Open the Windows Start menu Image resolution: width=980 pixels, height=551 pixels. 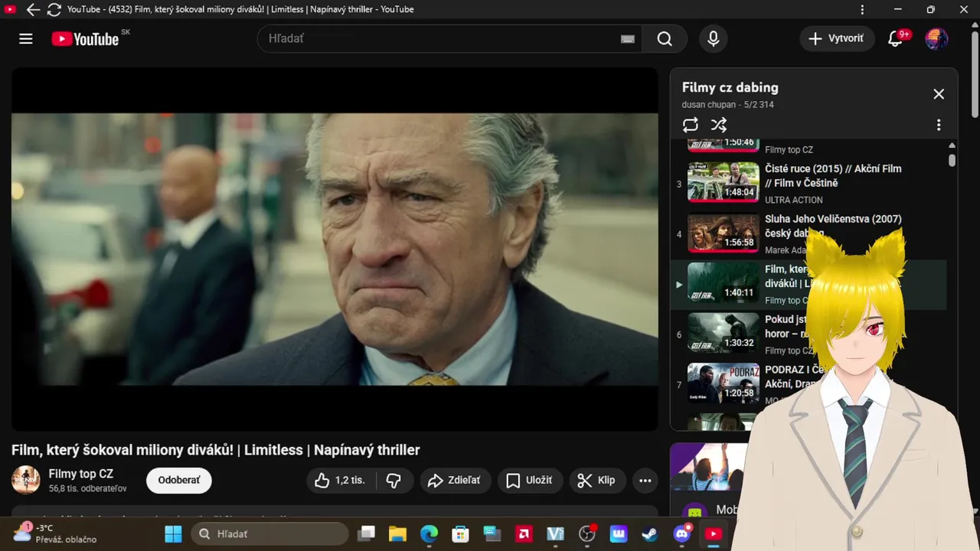pyautogui.click(x=173, y=533)
